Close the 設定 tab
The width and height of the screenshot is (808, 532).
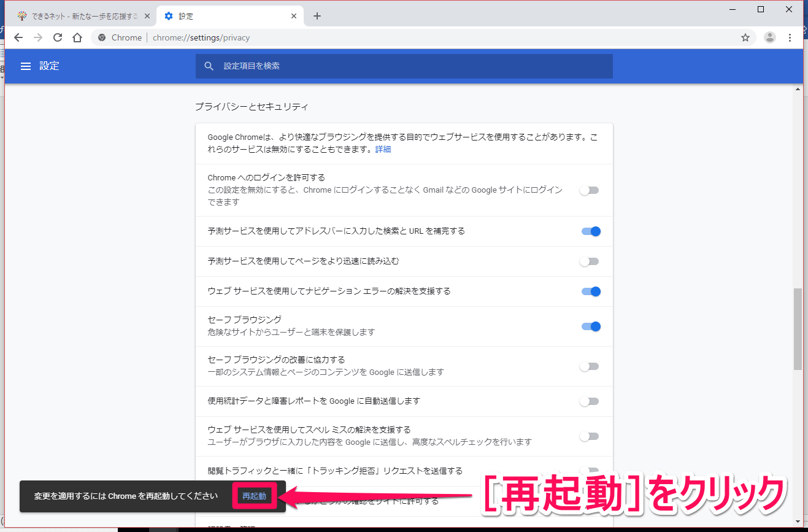pos(294,16)
